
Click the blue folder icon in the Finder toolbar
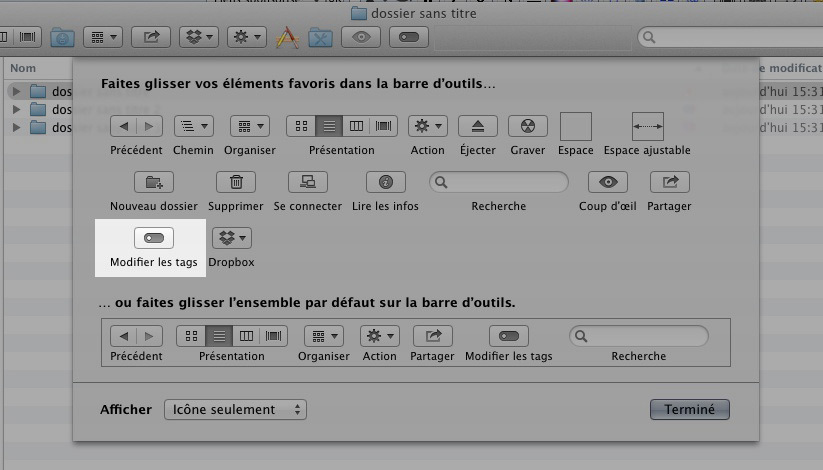62,37
